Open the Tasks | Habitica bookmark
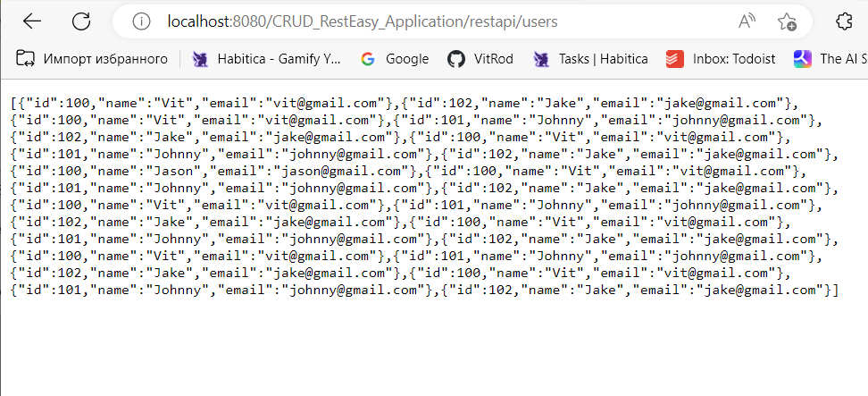 (590, 58)
